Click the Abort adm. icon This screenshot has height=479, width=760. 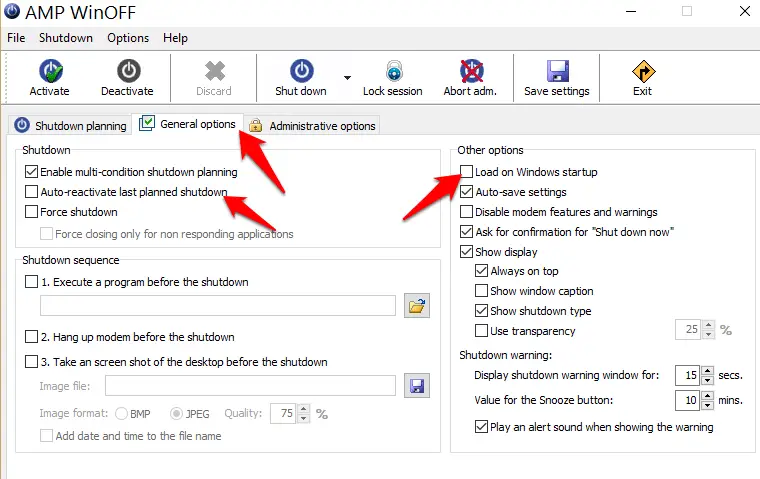coord(471,71)
